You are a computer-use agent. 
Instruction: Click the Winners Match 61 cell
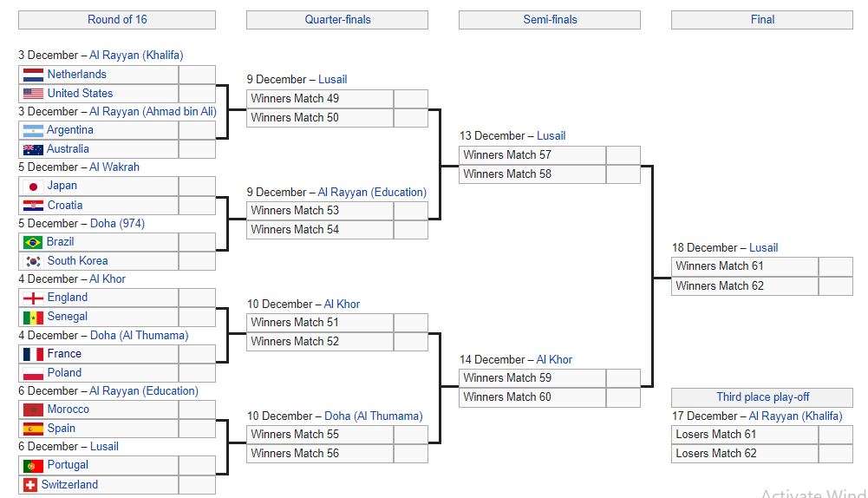coord(745,266)
